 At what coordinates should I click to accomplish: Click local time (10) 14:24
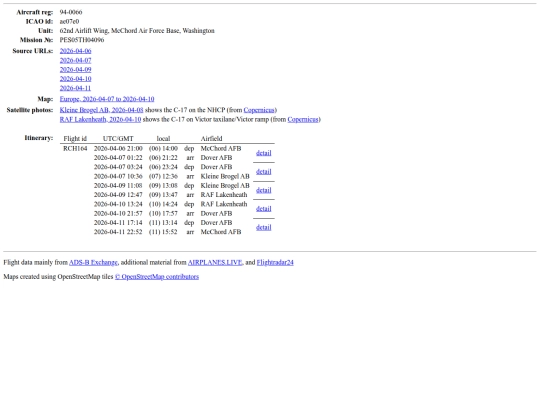point(163,204)
